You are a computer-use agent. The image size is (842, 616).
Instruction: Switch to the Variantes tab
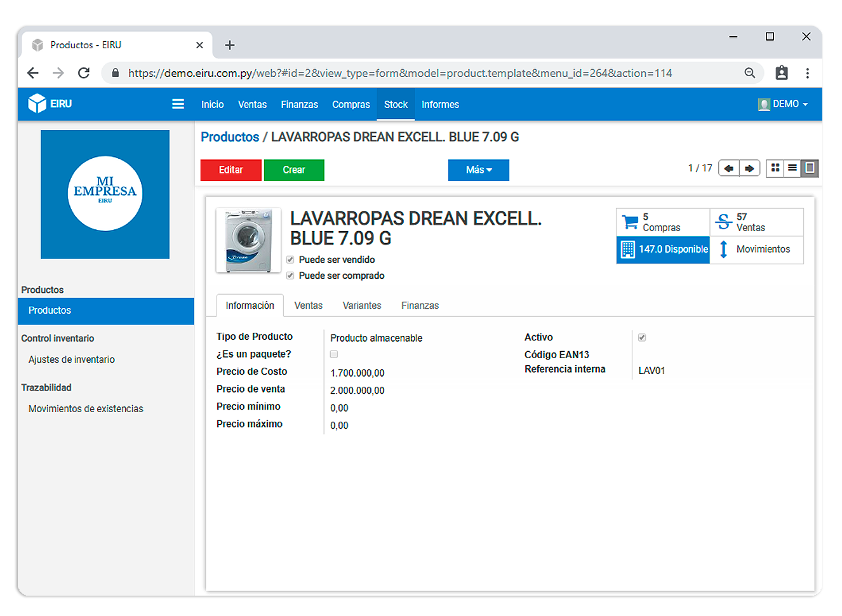[362, 305]
